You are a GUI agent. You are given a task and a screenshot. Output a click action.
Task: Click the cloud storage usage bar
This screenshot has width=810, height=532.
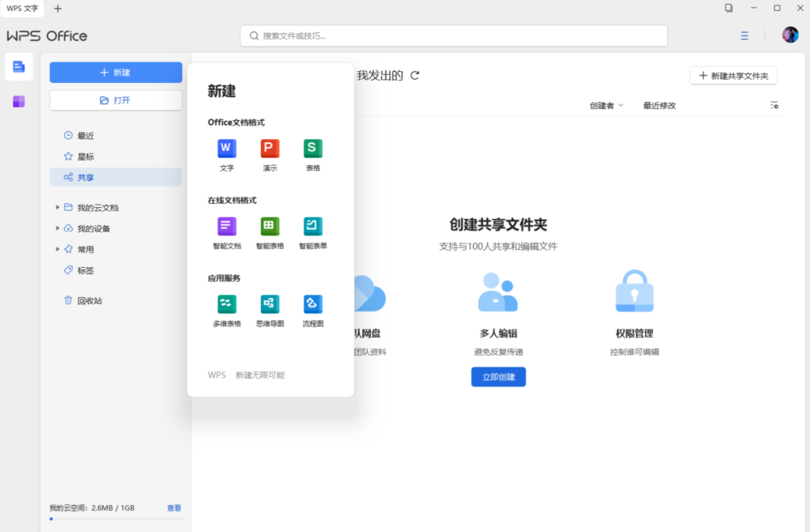(115, 519)
